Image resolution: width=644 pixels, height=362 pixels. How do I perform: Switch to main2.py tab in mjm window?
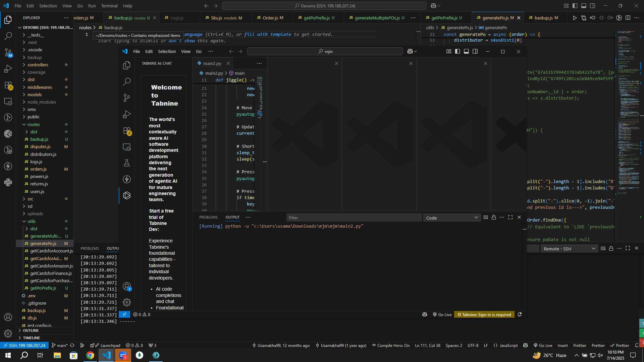coord(213,63)
